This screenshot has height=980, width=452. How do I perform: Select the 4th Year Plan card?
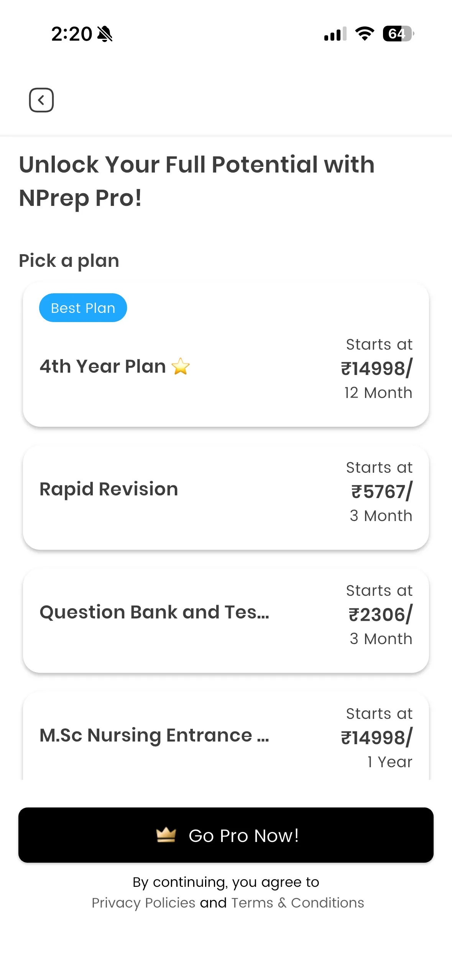click(226, 354)
